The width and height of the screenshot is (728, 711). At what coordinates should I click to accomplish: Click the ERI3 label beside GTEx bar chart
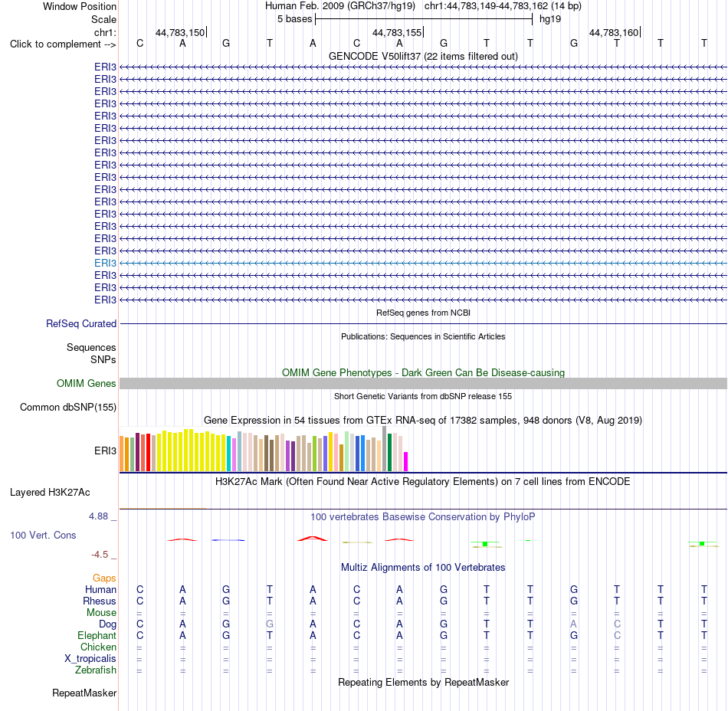106,451
